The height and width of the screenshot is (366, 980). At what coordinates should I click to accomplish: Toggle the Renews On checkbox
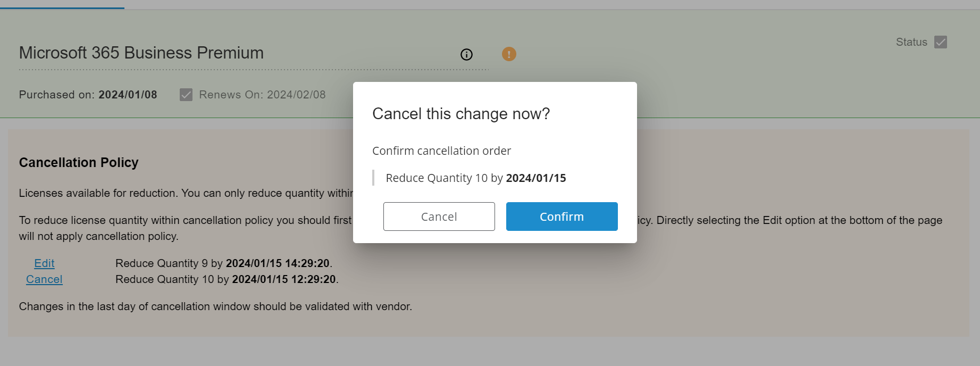click(186, 95)
